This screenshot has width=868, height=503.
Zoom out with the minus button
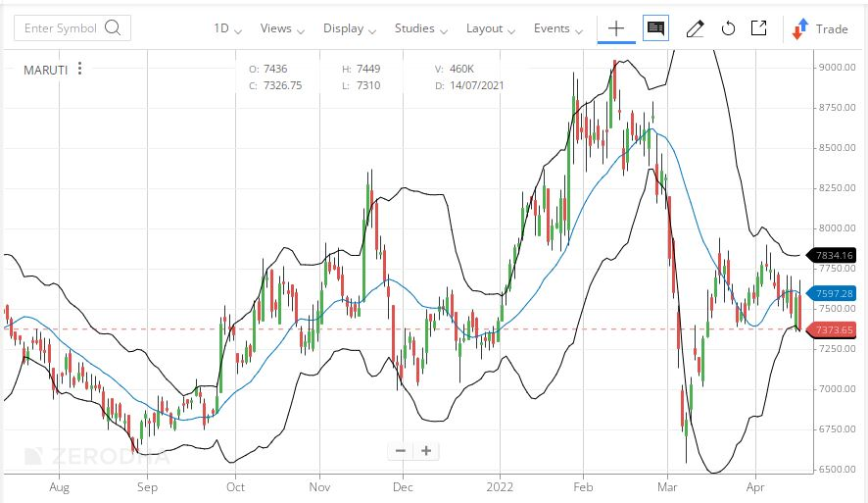[401, 451]
